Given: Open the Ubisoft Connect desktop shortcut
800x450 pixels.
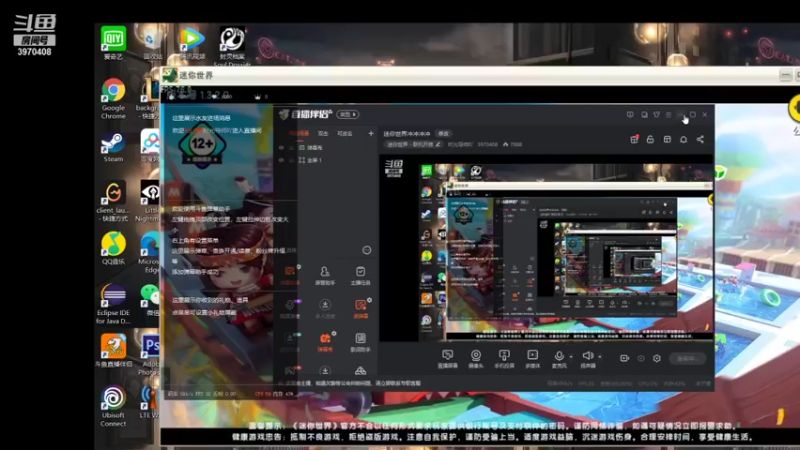Looking at the screenshot, I should [113, 406].
